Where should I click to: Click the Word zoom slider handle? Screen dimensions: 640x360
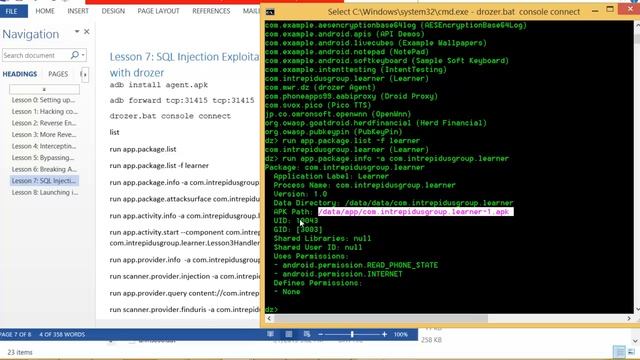click(352, 334)
